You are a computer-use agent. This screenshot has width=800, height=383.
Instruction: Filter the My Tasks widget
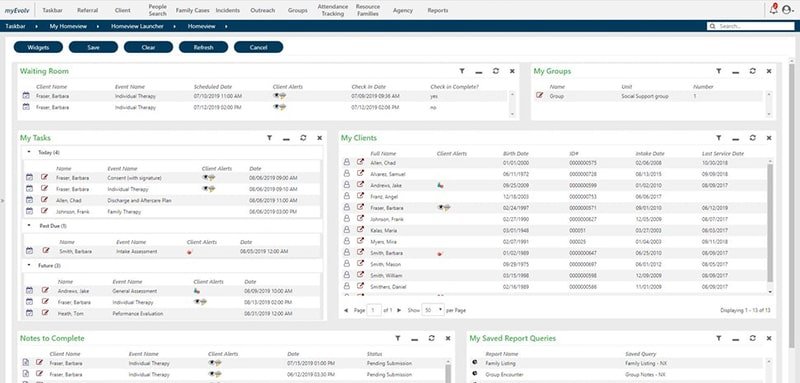click(x=269, y=138)
